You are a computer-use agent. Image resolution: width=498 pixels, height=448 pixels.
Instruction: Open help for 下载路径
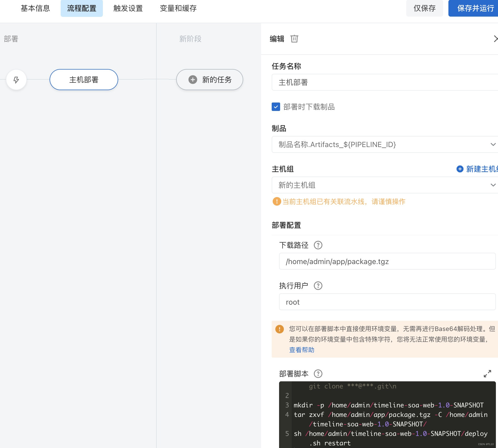318,245
